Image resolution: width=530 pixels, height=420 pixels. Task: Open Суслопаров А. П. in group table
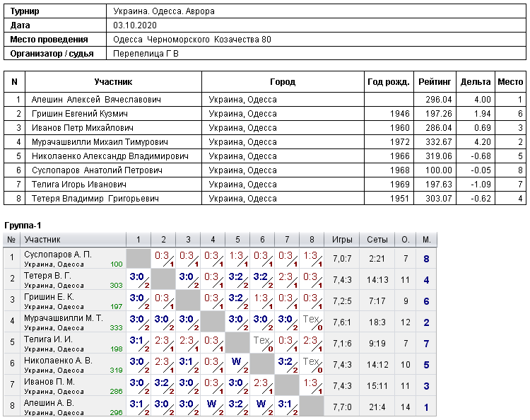58,255
